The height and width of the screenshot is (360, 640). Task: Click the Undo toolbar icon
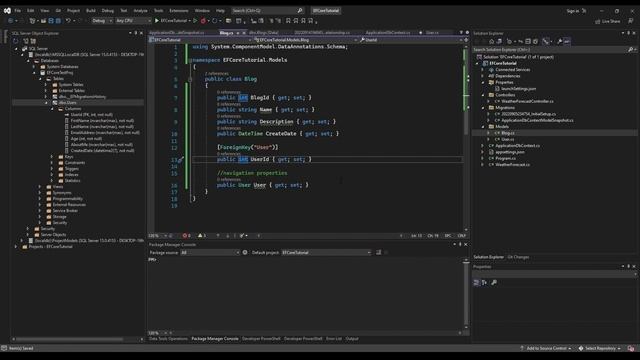click(x=68, y=20)
